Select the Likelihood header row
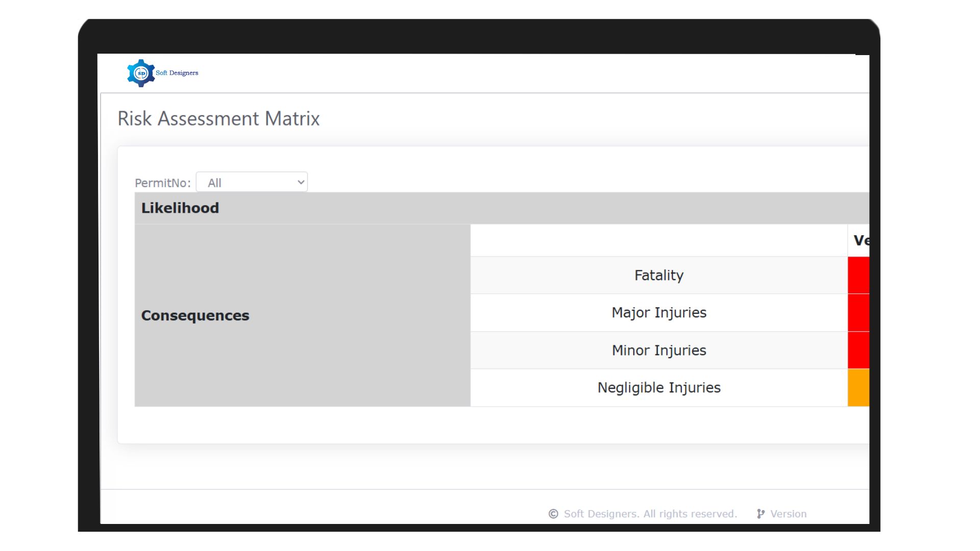The image size is (980, 551). click(x=180, y=208)
